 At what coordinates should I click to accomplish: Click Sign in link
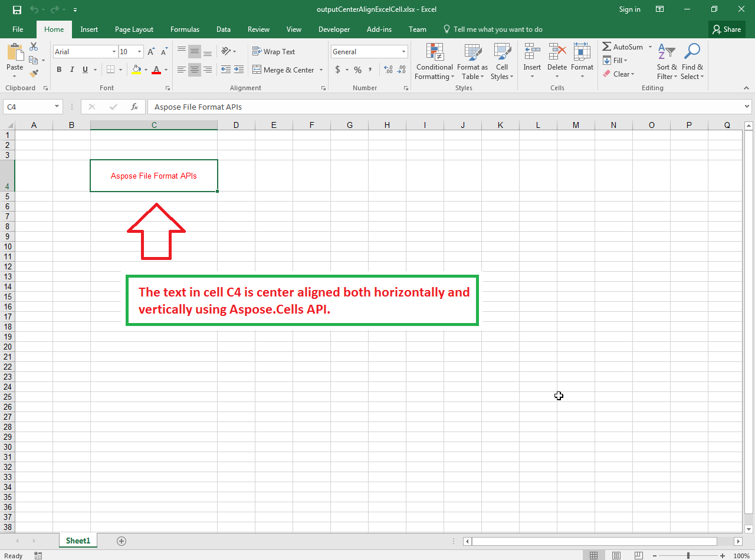click(x=630, y=9)
